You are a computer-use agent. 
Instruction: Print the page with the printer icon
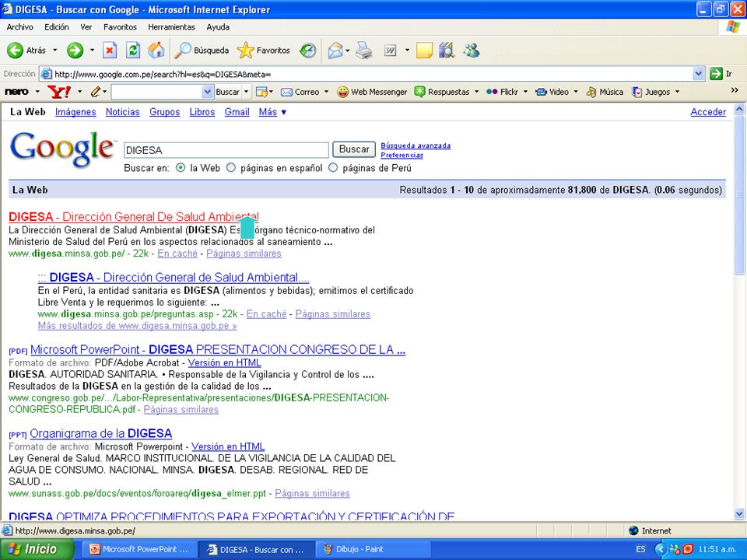pos(364,50)
